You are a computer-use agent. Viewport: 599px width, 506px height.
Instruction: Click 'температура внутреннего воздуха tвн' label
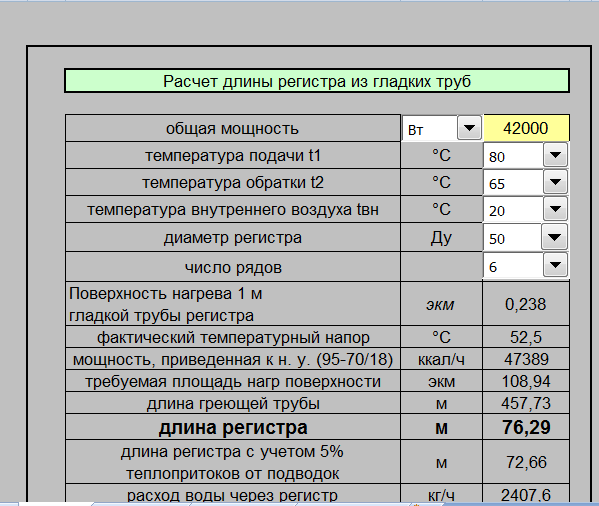tap(233, 210)
